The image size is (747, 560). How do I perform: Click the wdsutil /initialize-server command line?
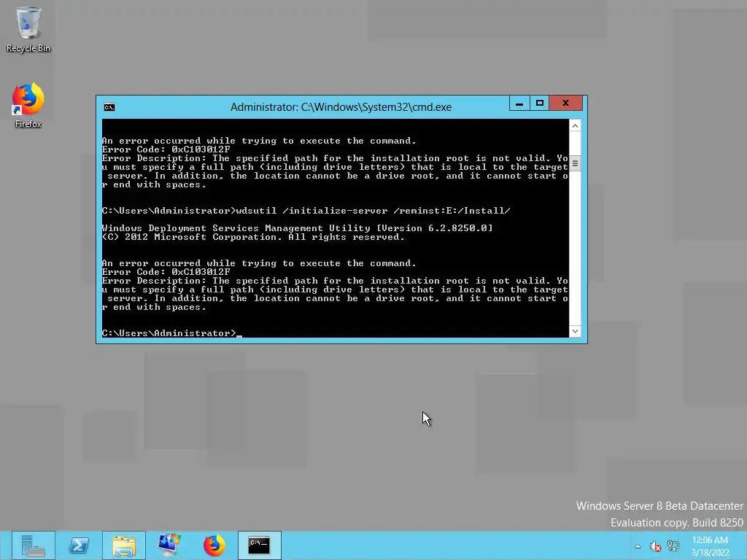306,211
